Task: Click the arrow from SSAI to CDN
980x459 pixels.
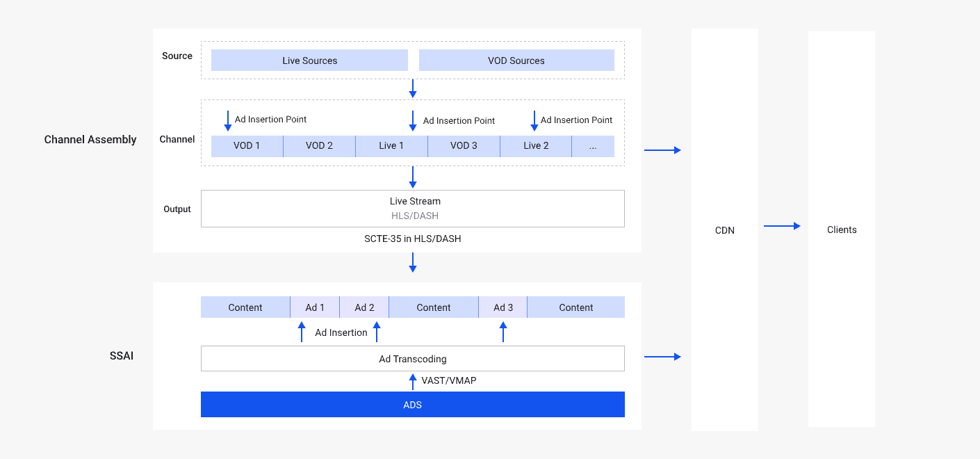Action: point(662,357)
